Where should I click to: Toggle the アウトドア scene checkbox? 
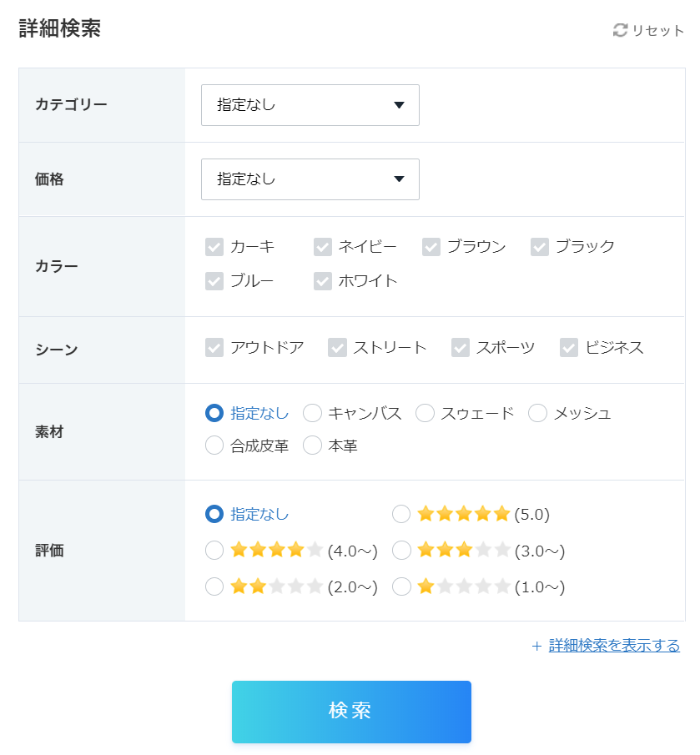pos(214,348)
